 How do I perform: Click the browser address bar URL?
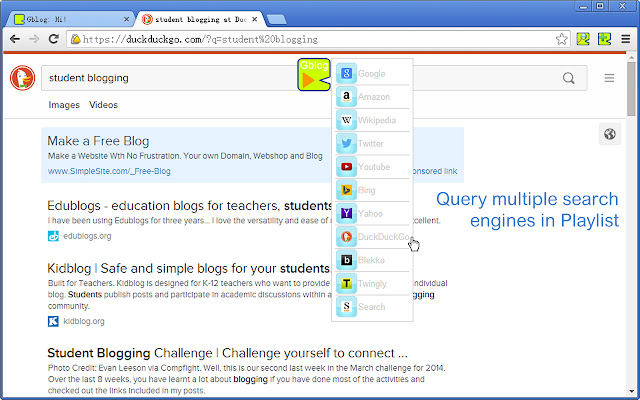(x=200, y=40)
